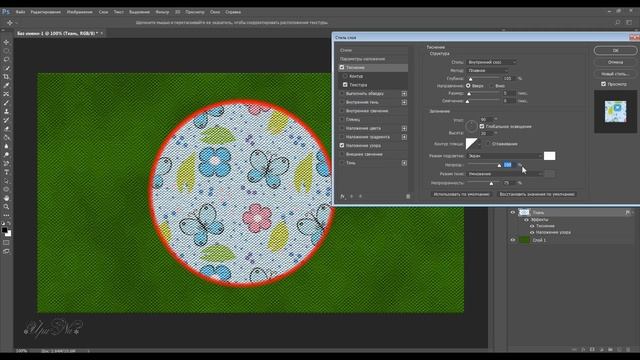Collapse effects arrow on Ткань layer

tap(633, 213)
